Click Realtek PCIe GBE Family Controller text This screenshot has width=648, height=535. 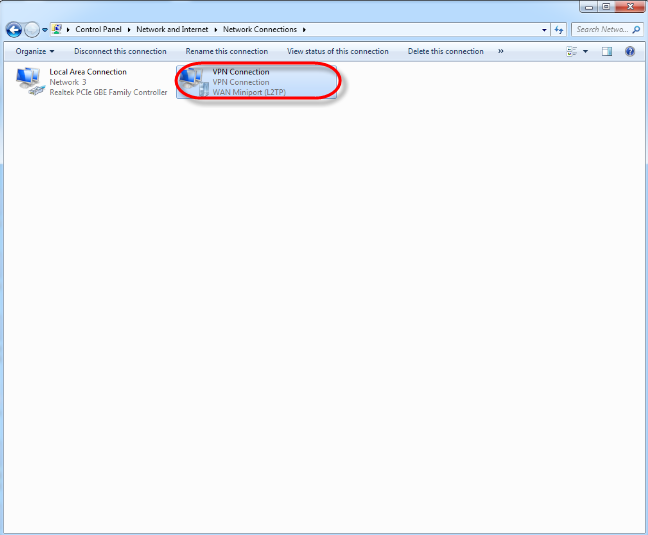pyautogui.click(x=108, y=92)
